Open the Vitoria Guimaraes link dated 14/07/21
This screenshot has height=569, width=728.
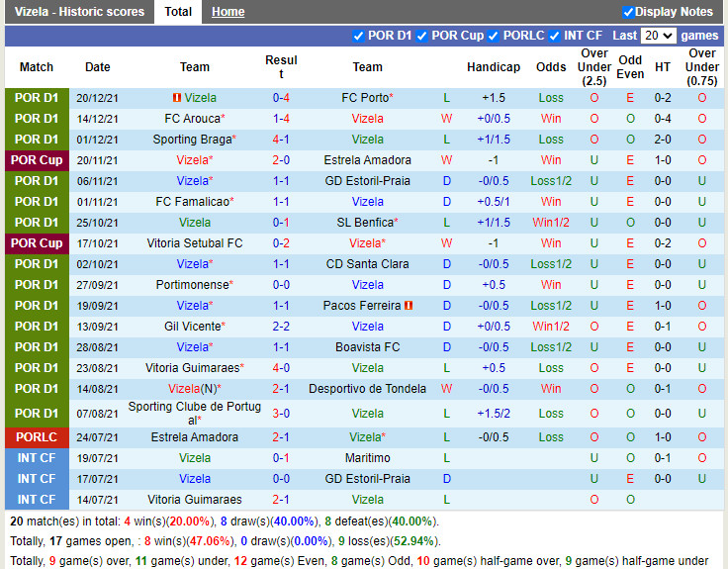pyautogui.click(x=195, y=500)
